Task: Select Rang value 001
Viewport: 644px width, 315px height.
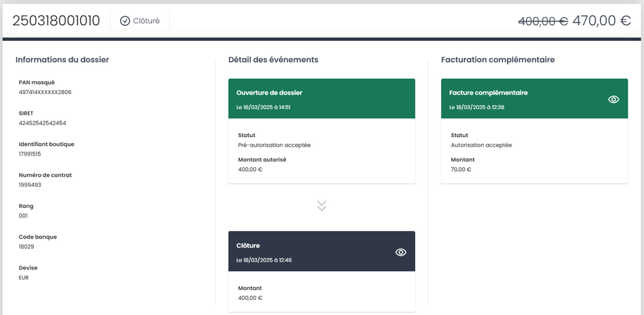Action: coord(23,215)
